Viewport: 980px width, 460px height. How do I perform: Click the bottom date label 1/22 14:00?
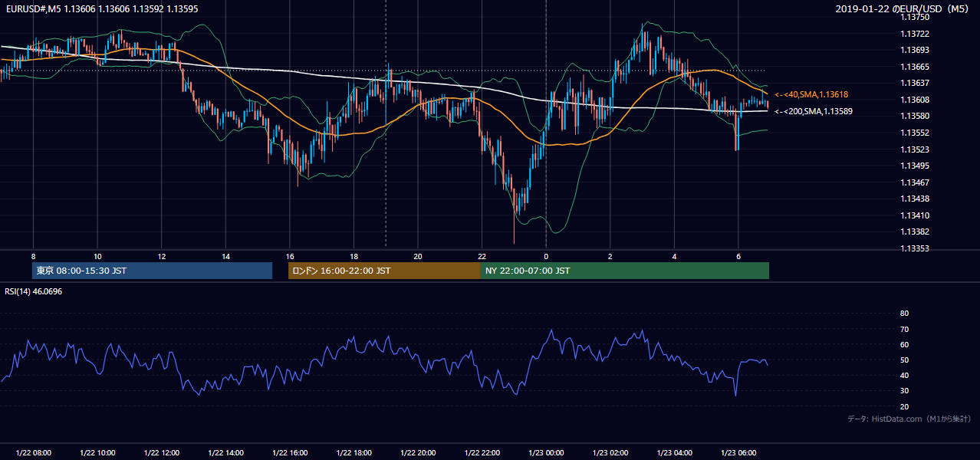pyautogui.click(x=225, y=452)
